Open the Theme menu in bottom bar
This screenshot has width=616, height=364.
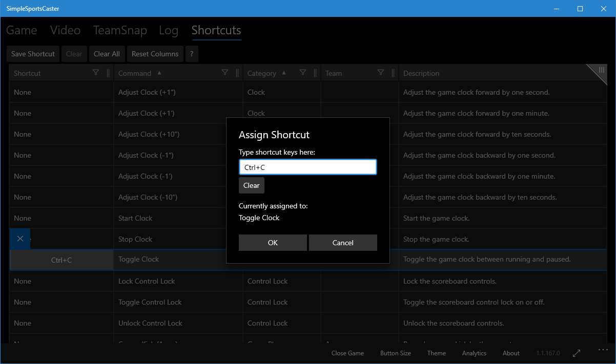(x=436, y=353)
